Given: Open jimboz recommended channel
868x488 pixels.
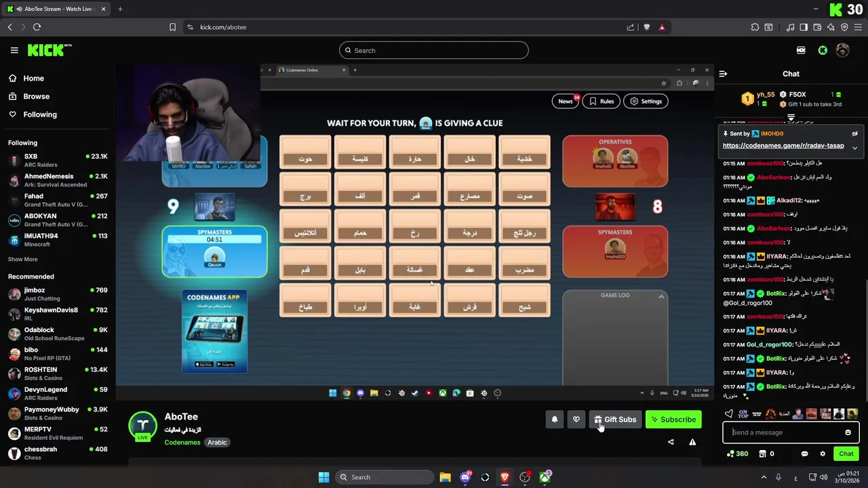Looking at the screenshot, I should [58, 294].
